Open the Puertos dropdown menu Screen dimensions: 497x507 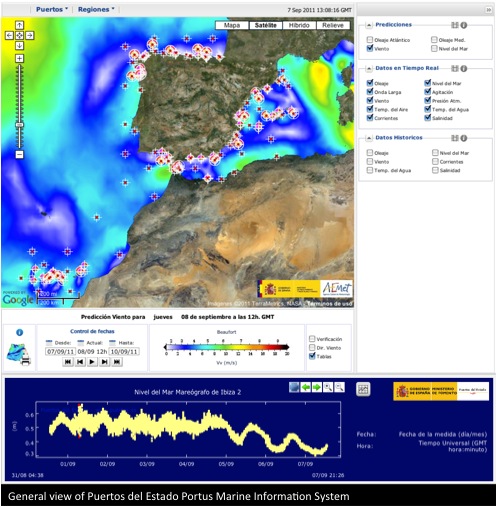[x=52, y=9]
